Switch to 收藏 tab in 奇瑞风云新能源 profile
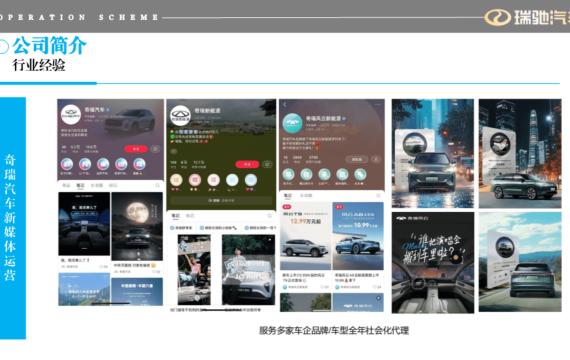This screenshot has height=360, width=570. (x=306, y=196)
